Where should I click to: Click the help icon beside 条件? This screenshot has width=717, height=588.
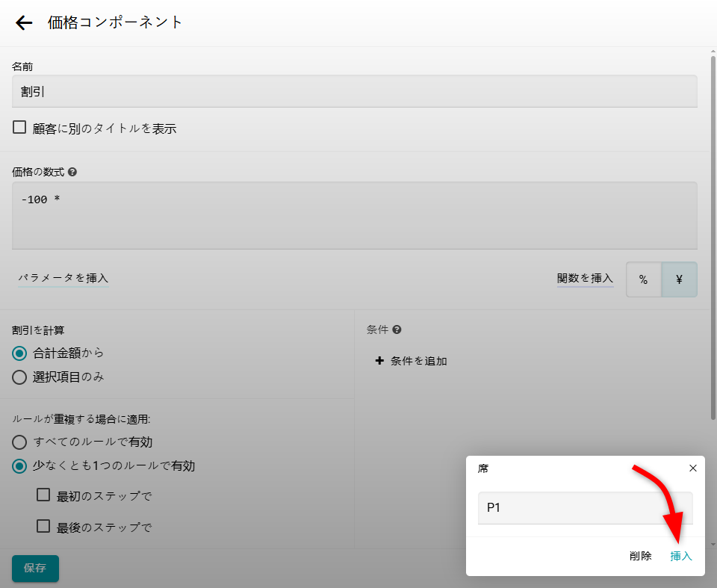397,329
